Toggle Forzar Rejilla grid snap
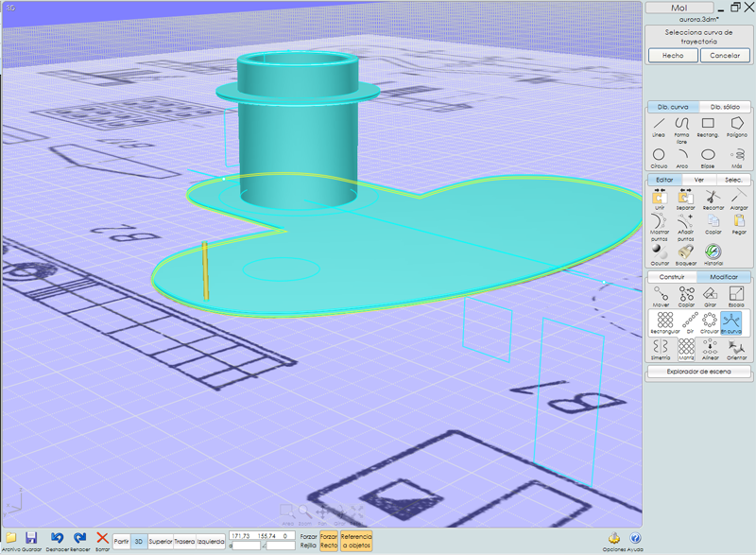The width and height of the screenshot is (756, 555). pyautogui.click(x=308, y=541)
